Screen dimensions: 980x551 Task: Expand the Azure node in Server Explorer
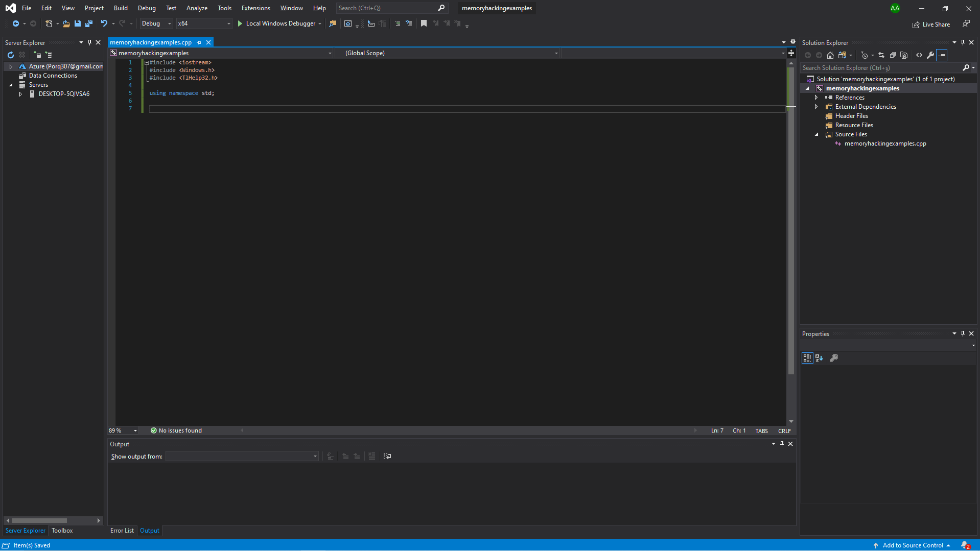tap(11, 66)
